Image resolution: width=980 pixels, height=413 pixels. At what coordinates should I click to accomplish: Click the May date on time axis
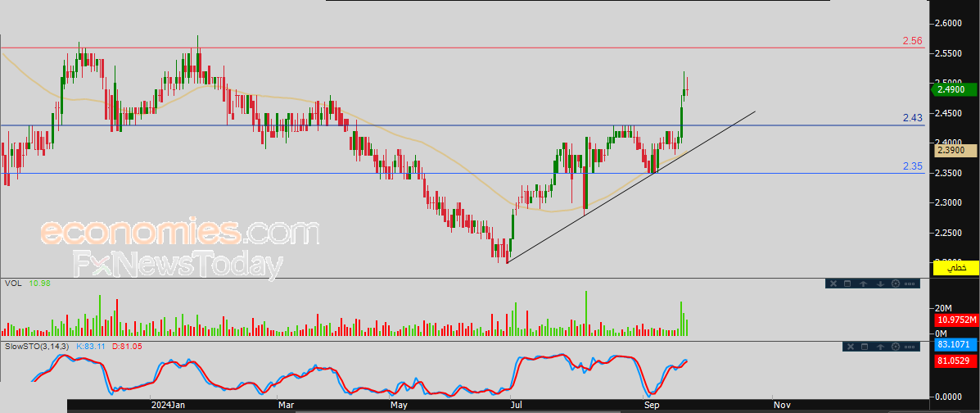coord(399,406)
